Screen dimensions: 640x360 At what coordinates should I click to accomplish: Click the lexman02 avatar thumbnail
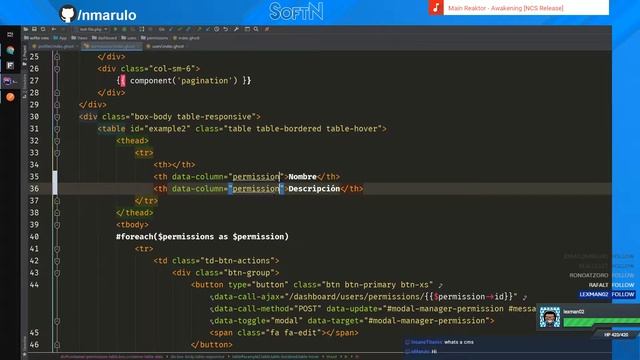550,317
